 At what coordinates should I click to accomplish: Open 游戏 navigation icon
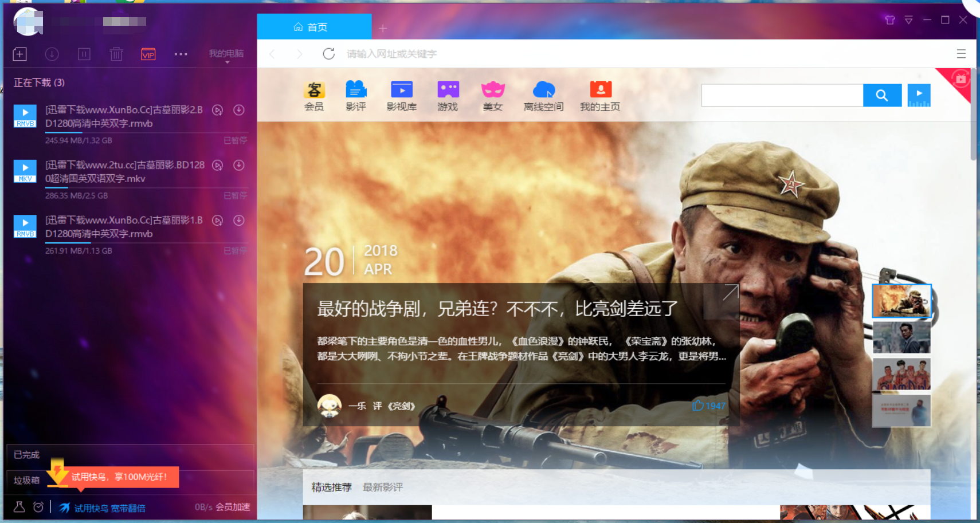pyautogui.click(x=448, y=96)
